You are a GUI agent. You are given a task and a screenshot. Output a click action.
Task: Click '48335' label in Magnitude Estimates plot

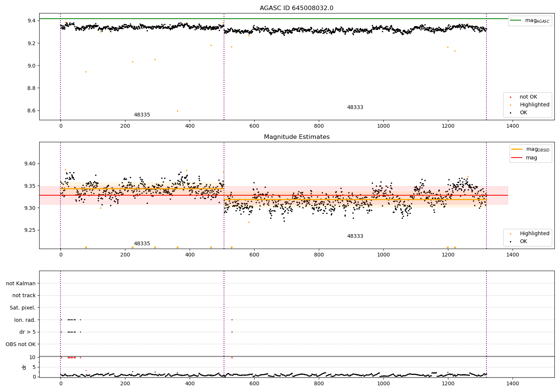point(142,244)
